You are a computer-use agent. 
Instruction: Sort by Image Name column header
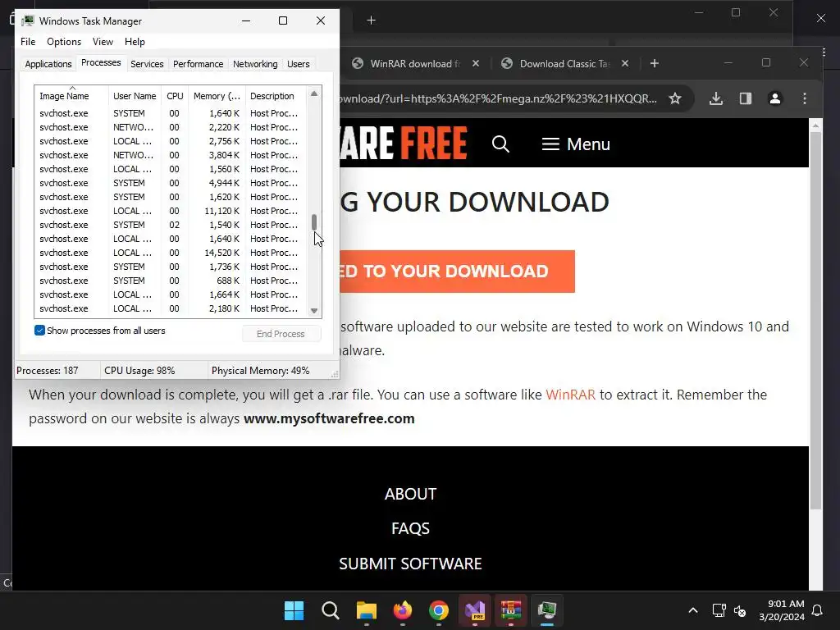coord(72,96)
